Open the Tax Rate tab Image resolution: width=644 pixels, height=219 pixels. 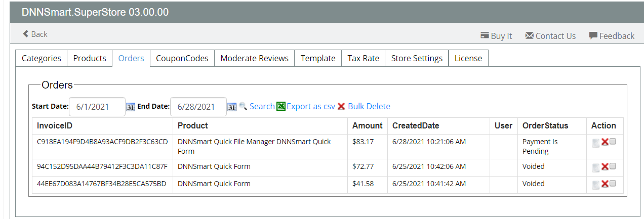tap(364, 58)
